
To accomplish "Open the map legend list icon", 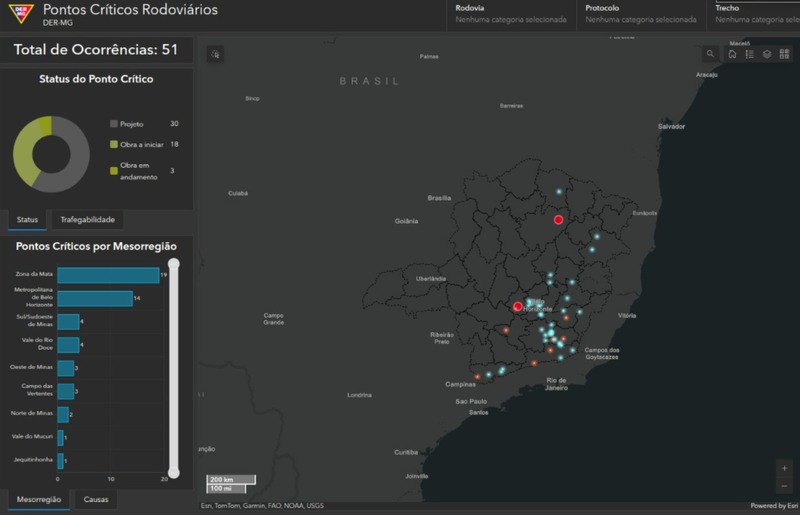I will coord(749,54).
